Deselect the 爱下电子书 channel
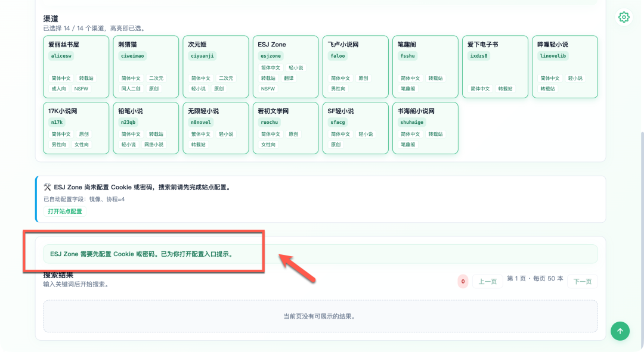The height and width of the screenshot is (352, 644). coord(495,67)
